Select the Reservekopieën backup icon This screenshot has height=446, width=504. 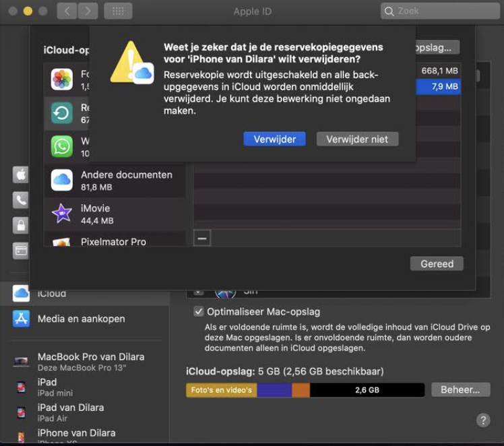[62, 113]
